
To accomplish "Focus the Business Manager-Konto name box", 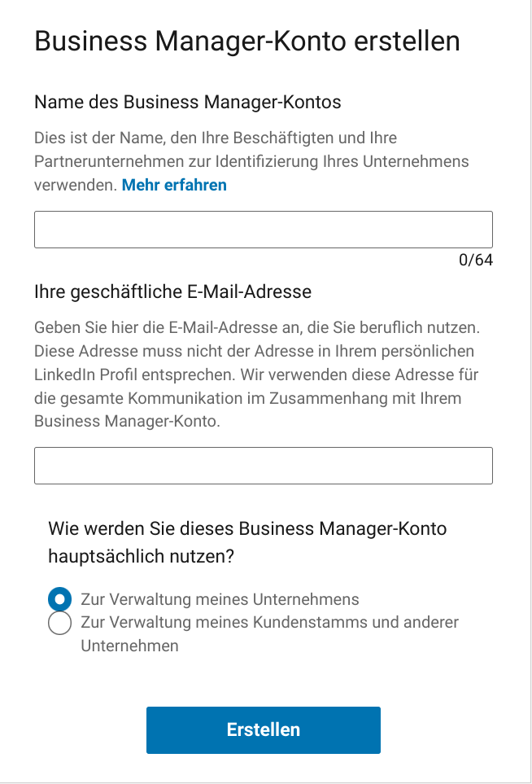I will (263, 229).
